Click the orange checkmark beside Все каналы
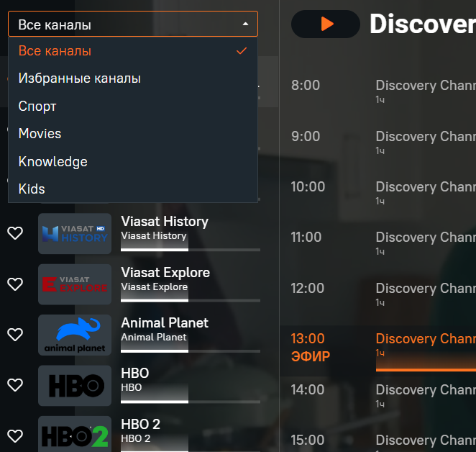The image size is (476, 452). 242,51
